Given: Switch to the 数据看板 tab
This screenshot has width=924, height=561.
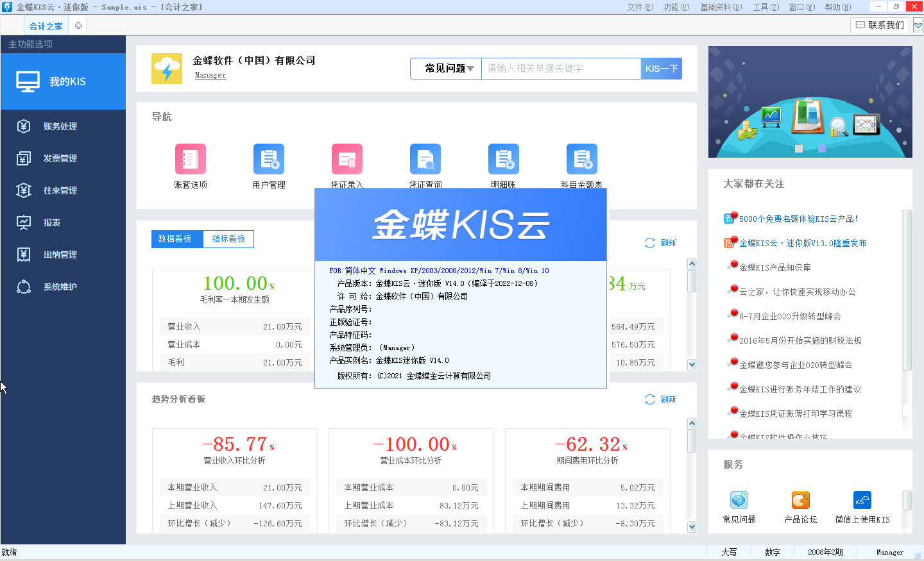Looking at the screenshot, I should coord(177,239).
